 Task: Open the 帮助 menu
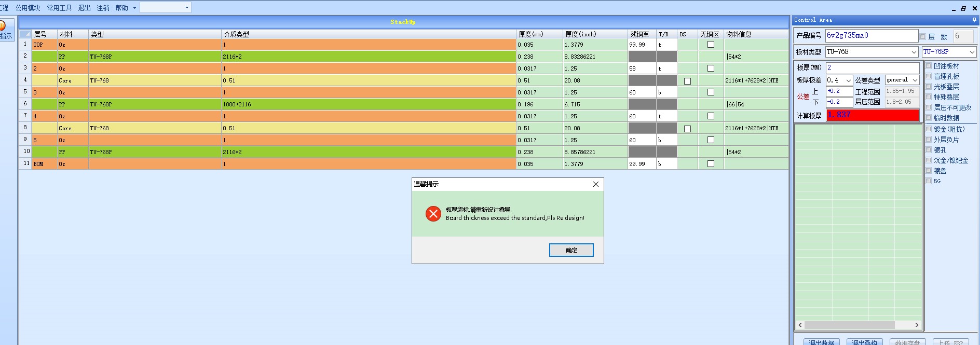[x=121, y=8]
